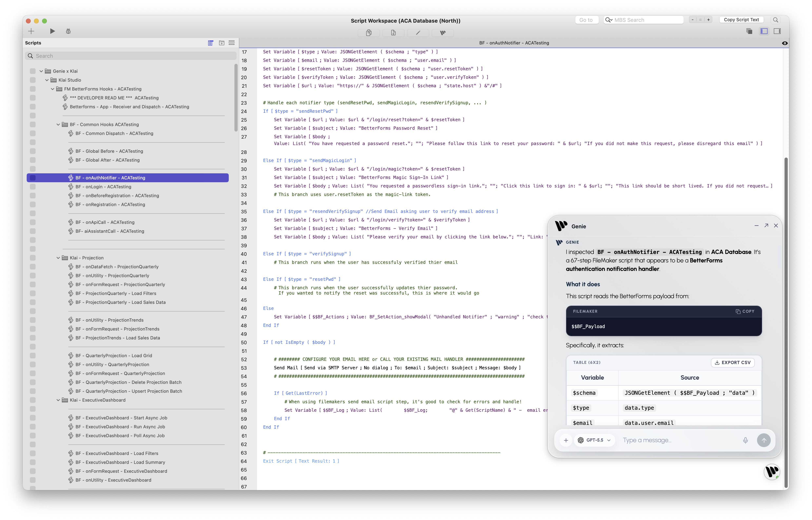Open BF - ProjectionQuarterly - Load Sales Data
This screenshot has height=520, width=812.
click(x=121, y=302)
